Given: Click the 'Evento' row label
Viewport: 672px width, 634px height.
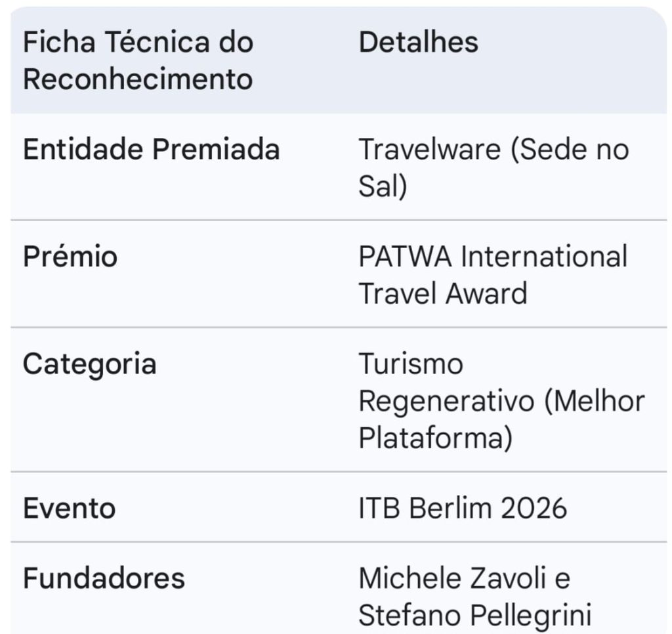Looking at the screenshot, I should (x=69, y=508).
